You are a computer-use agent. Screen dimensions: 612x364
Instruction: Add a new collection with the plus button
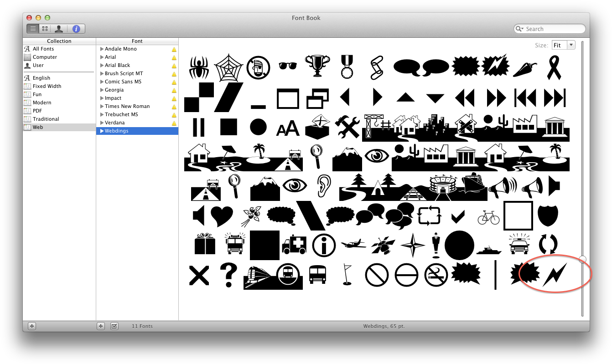(x=31, y=326)
